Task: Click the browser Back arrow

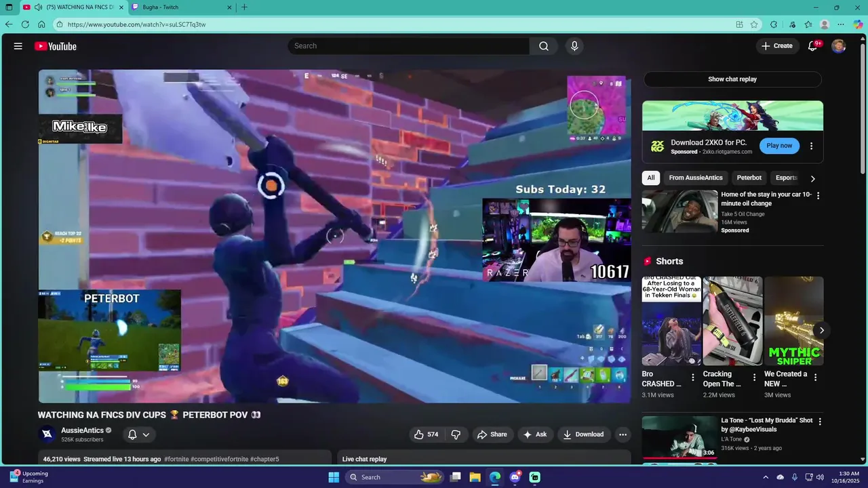Action: [x=9, y=24]
